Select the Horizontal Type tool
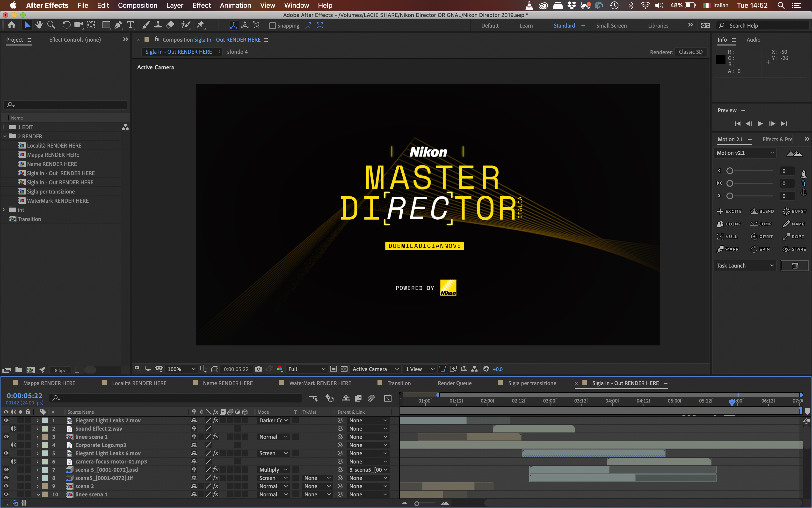The image size is (812, 508). click(130, 25)
